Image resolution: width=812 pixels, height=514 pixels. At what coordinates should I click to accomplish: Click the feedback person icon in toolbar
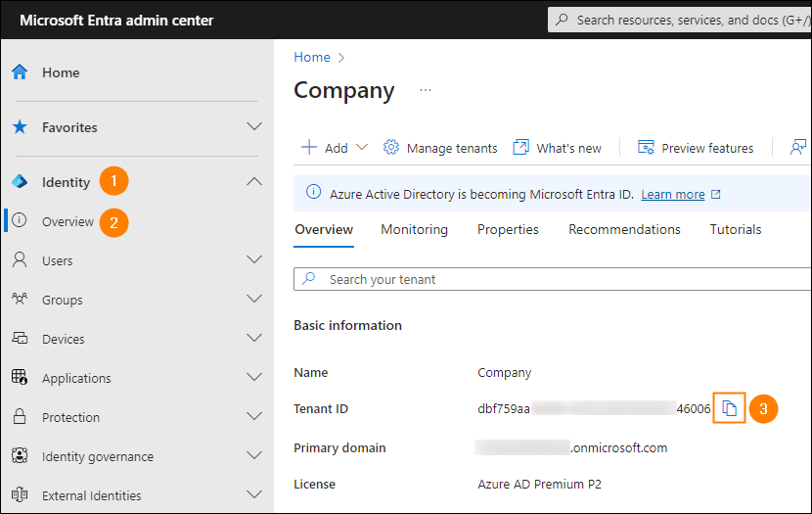(798, 148)
